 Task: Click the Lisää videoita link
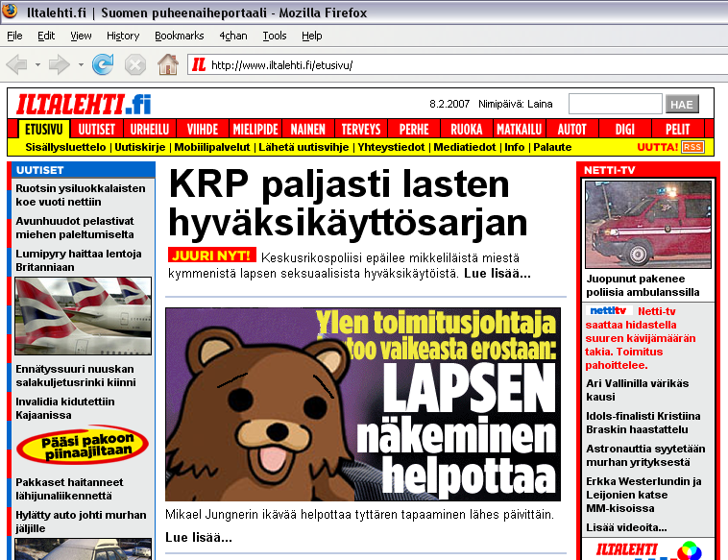point(626,527)
